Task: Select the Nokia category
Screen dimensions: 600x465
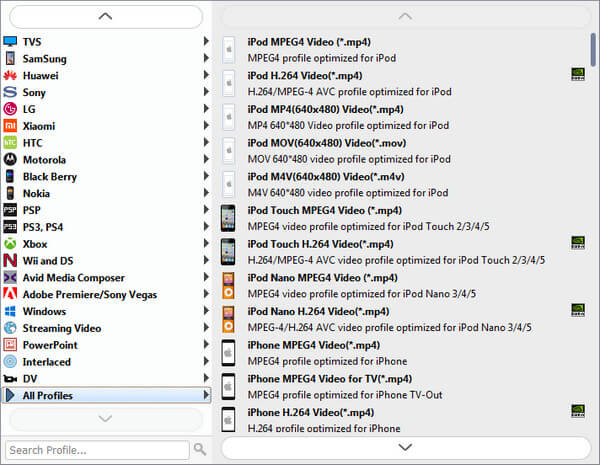Action: 106,193
